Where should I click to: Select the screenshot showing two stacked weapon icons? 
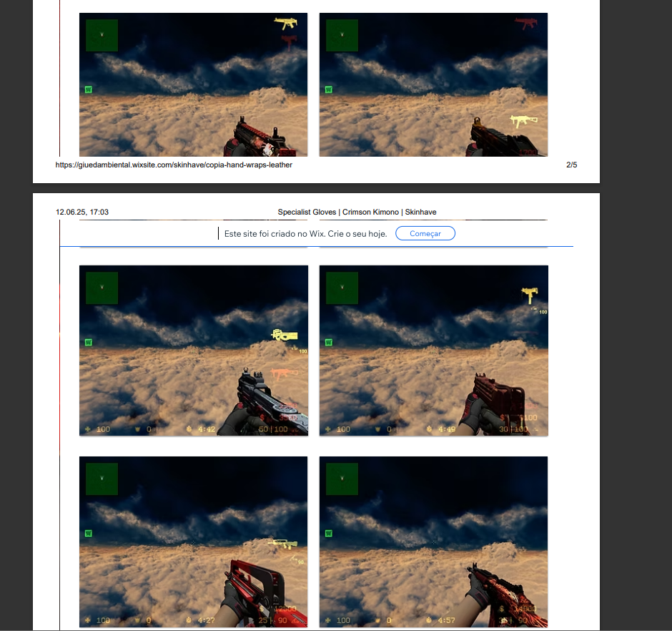point(193,84)
